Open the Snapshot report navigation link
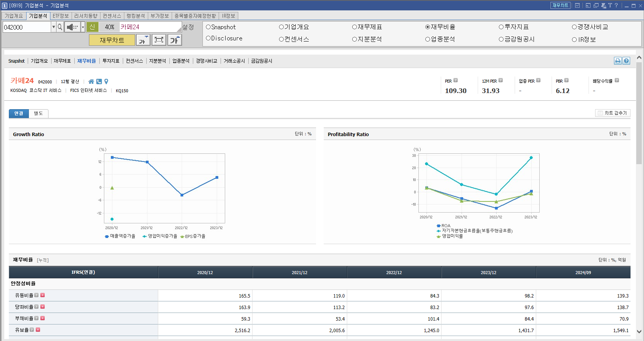This screenshot has height=341, width=644. click(17, 61)
